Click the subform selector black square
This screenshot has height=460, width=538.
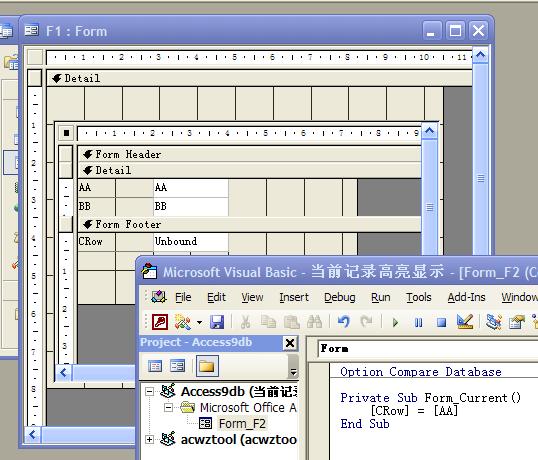coord(66,133)
